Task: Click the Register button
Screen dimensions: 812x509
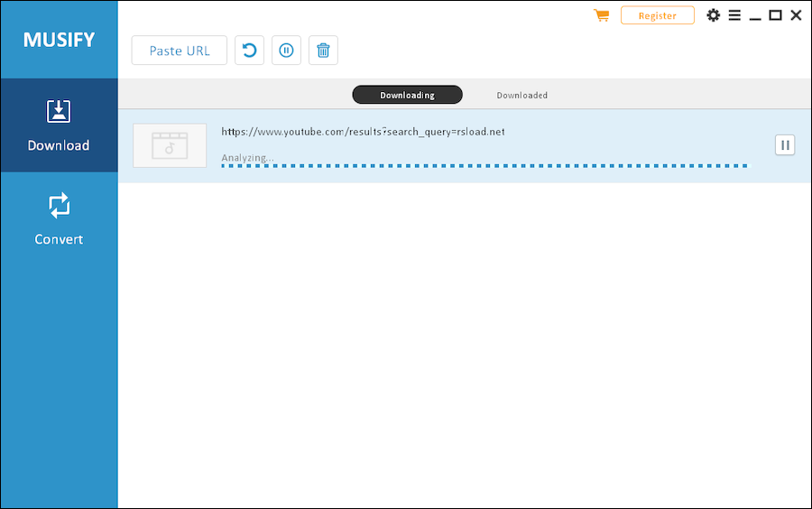Action: (657, 15)
